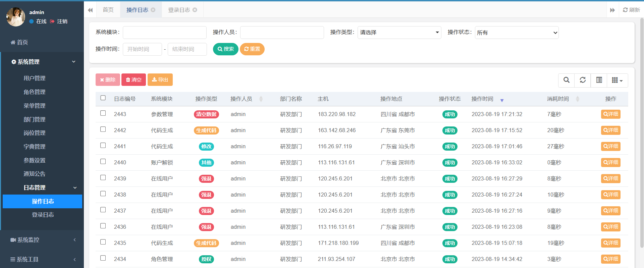The image size is (644, 268).
Task: Click the IP 163.142.68.246 cell
Action: tap(337, 130)
